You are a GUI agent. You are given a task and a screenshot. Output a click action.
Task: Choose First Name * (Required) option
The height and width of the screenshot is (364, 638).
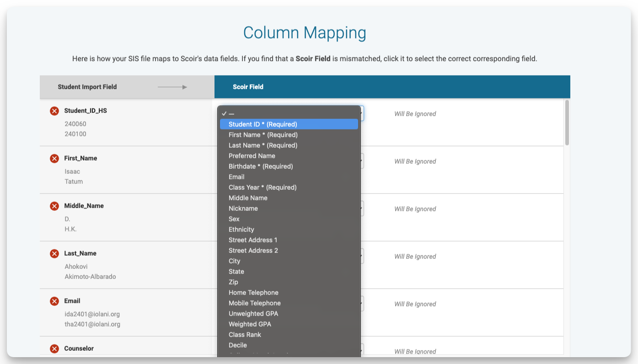(x=289, y=134)
